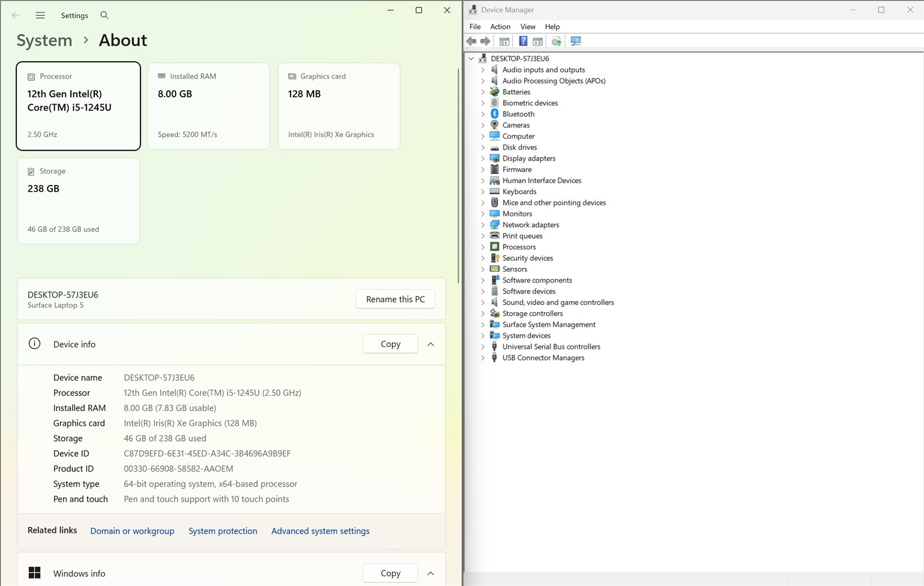Copy the Device info details
Viewport: 924px width, 586px height.
[391, 344]
